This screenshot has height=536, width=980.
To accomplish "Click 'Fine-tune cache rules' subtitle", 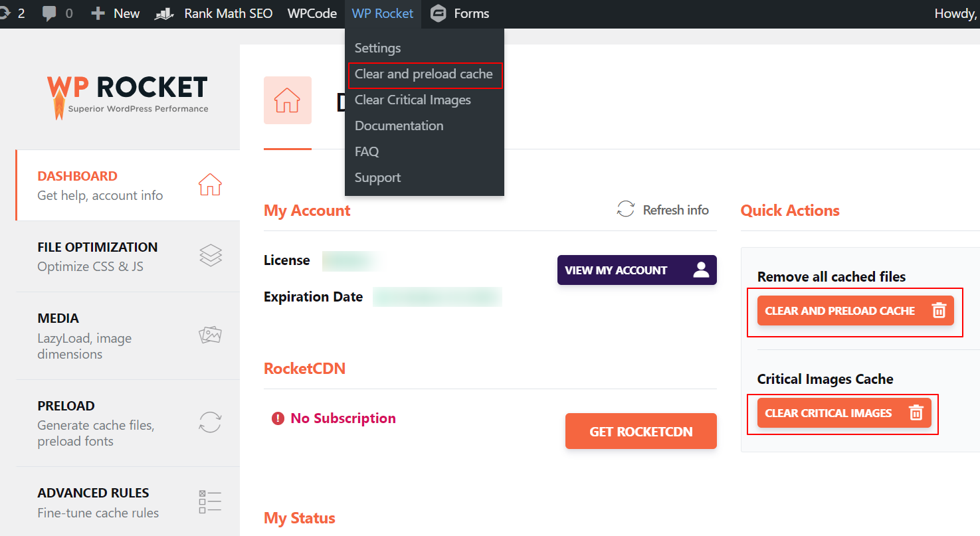I will coord(98,513).
